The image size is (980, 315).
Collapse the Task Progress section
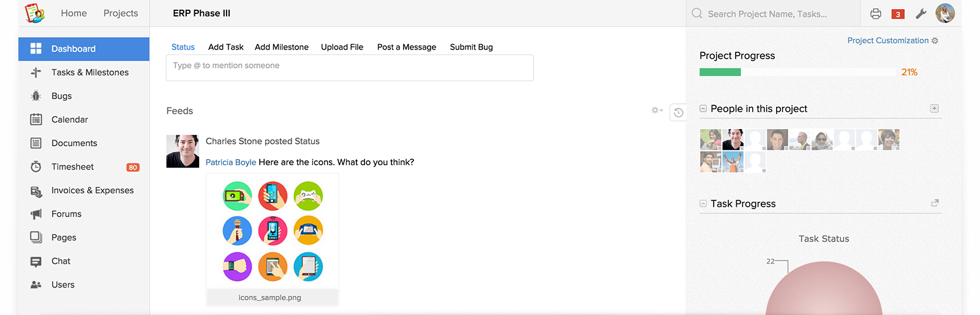[703, 204]
